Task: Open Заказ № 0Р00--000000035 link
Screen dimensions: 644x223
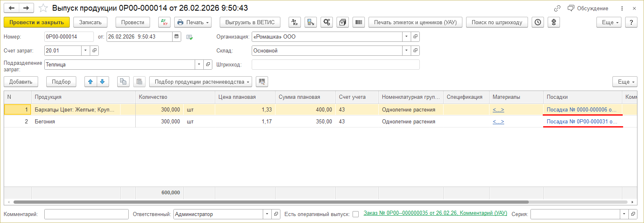Action: click(x=435, y=213)
